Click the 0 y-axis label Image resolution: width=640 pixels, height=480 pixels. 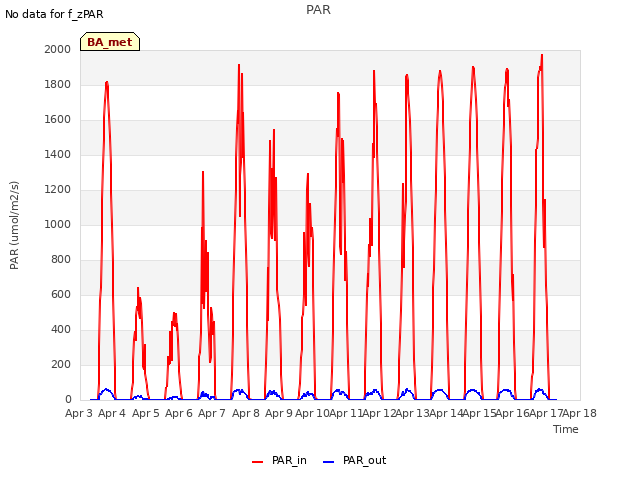[x=68, y=400]
